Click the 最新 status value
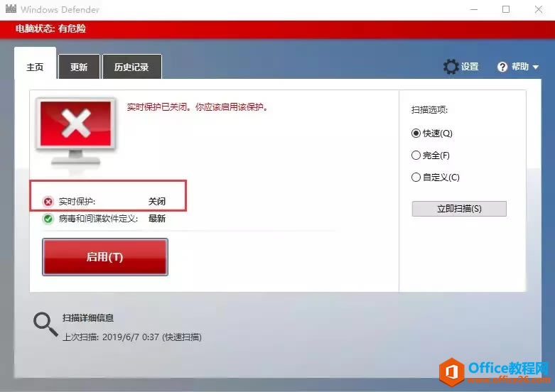555x392 pixels. (157, 219)
